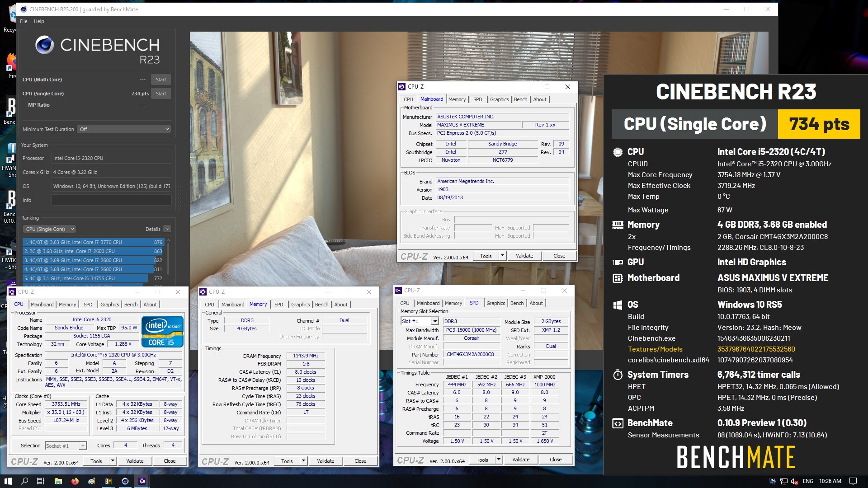The image size is (868, 488).
Task: Open Slot #1 memory slot dropdown
Action: (420, 321)
